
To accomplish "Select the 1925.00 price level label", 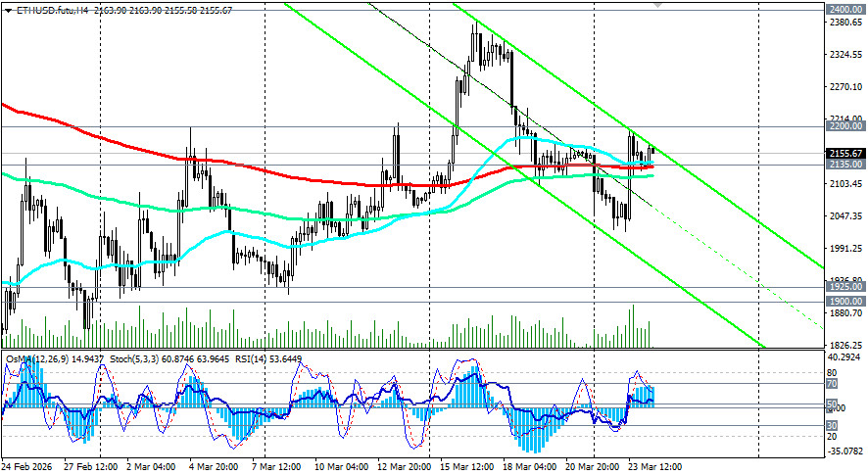I will tap(844, 287).
